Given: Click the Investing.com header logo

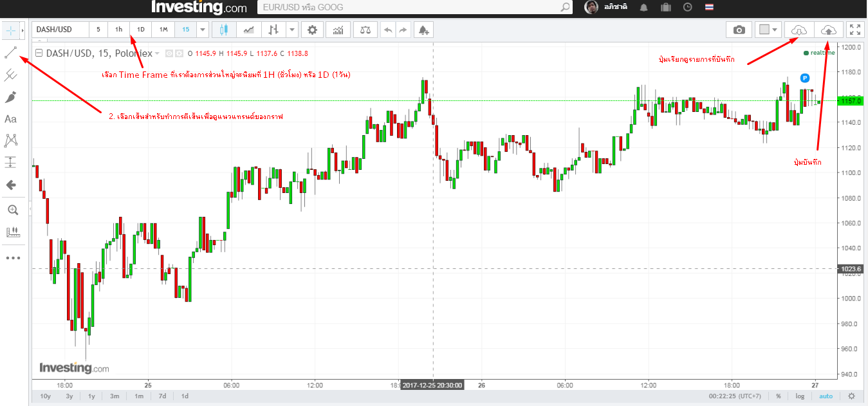Looking at the screenshot, I should pyautogui.click(x=199, y=7).
